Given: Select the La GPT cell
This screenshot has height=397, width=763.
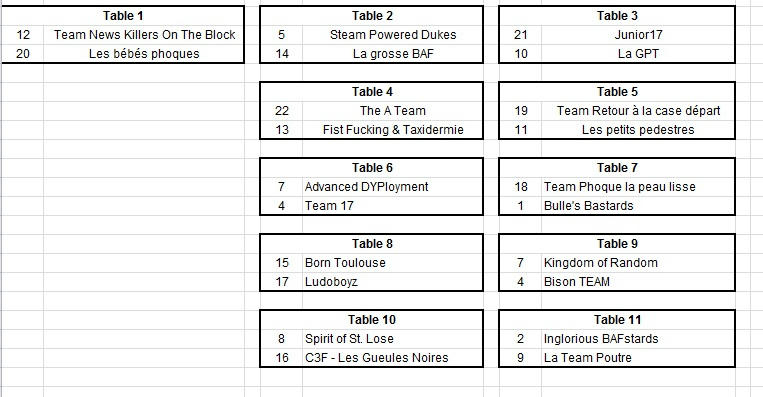Looking at the screenshot, I should click(x=638, y=54).
